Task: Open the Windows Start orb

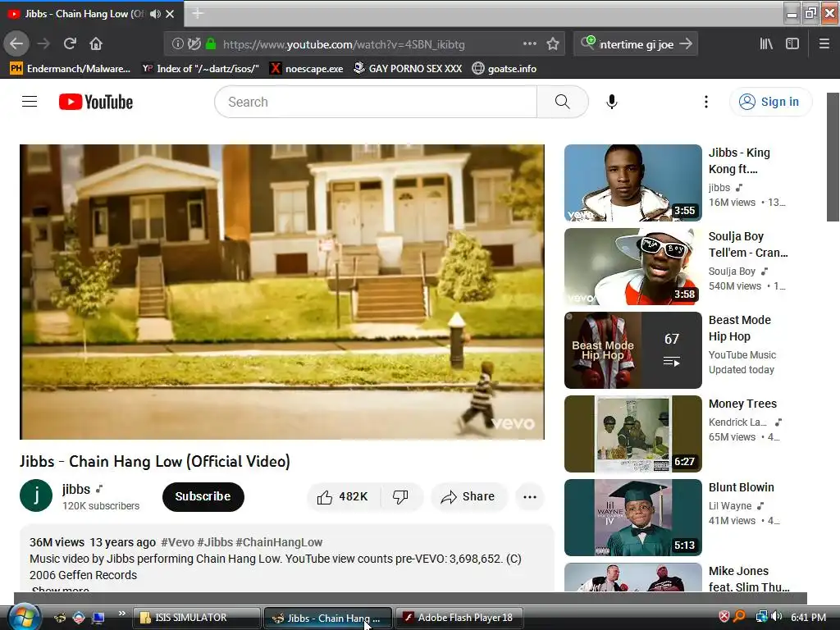Action: pyautogui.click(x=24, y=617)
